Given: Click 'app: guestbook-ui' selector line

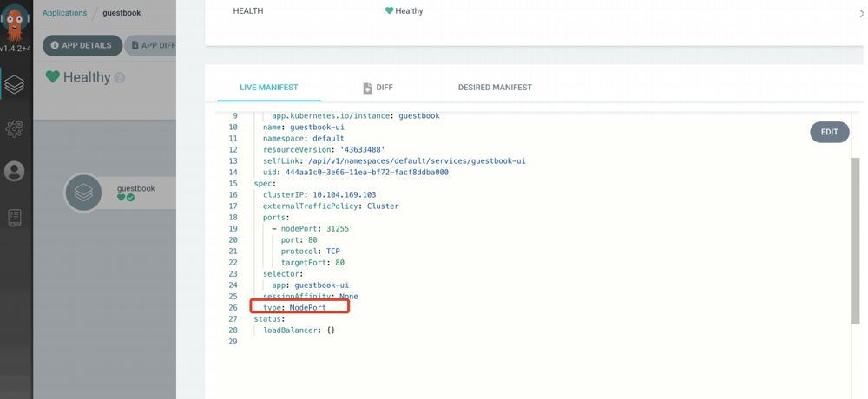Looking at the screenshot, I should coord(310,285).
